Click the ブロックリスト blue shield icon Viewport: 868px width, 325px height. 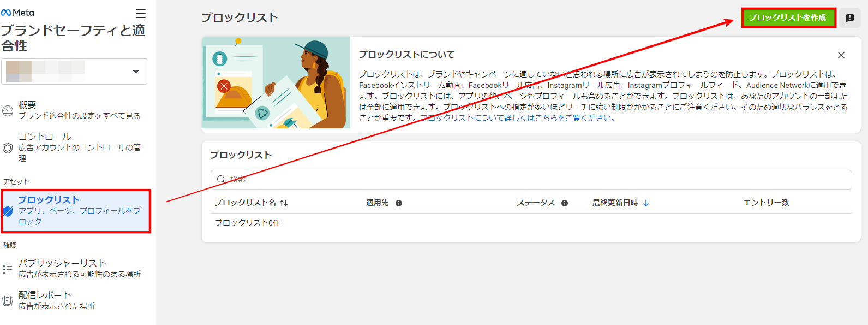click(8, 211)
